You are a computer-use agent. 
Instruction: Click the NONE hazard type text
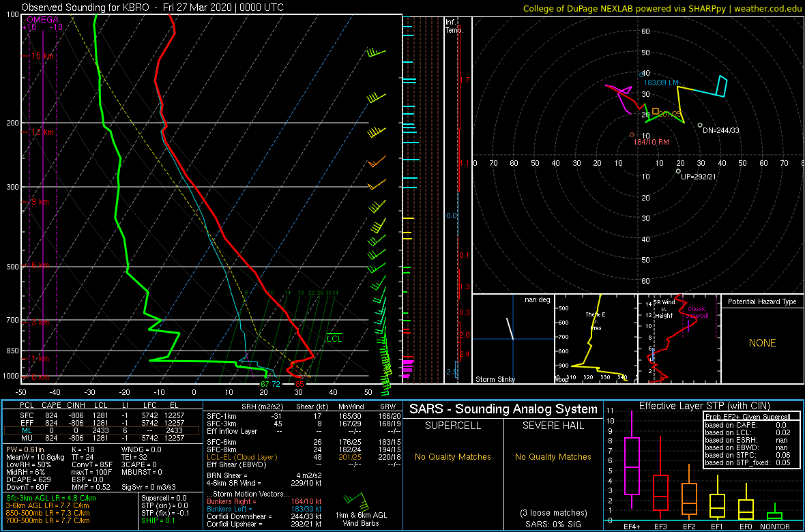(x=762, y=343)
